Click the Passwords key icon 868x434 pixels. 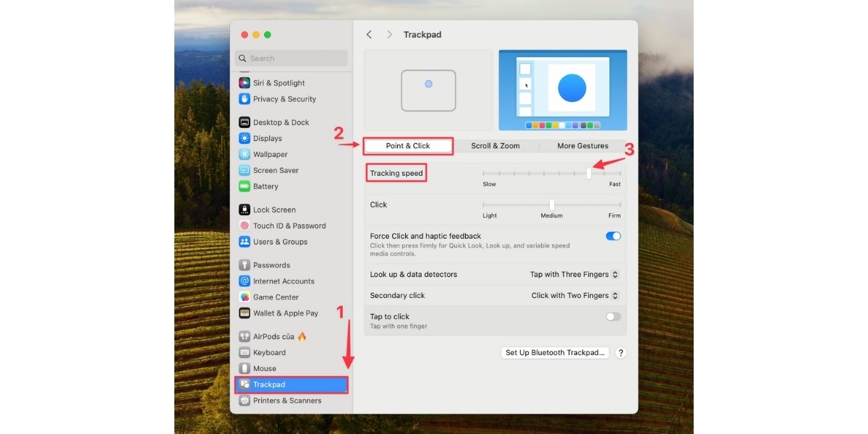(x=244, y=265)
